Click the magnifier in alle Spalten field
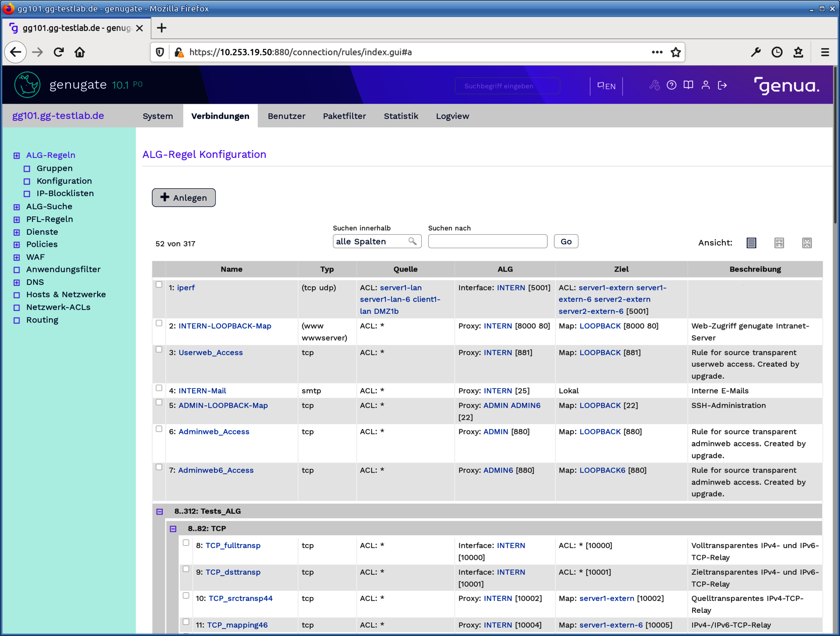 pyautogui.click(x=412, y=241)
